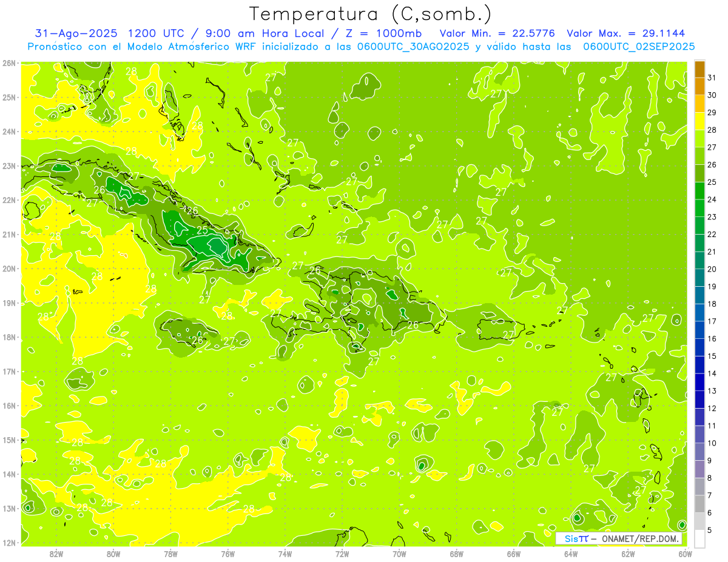The image size is (728, 562).
Task: Click the '74W' longitude axis label
Action: (285, 554)
